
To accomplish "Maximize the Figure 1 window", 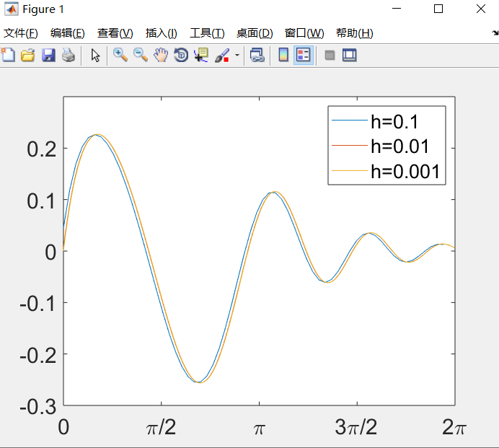I will (438, 9).
